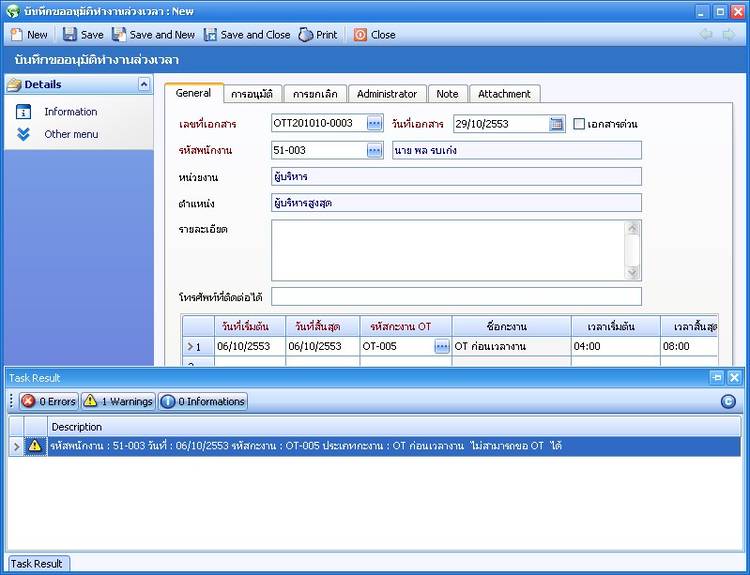
Task: Open Information in the Details panel
Action: point(70,112)
